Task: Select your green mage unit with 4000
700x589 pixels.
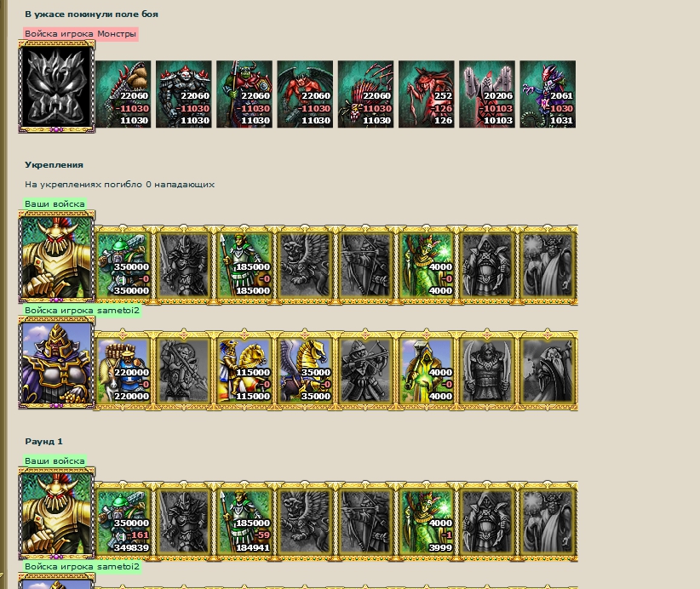Action: click(427, 265)
